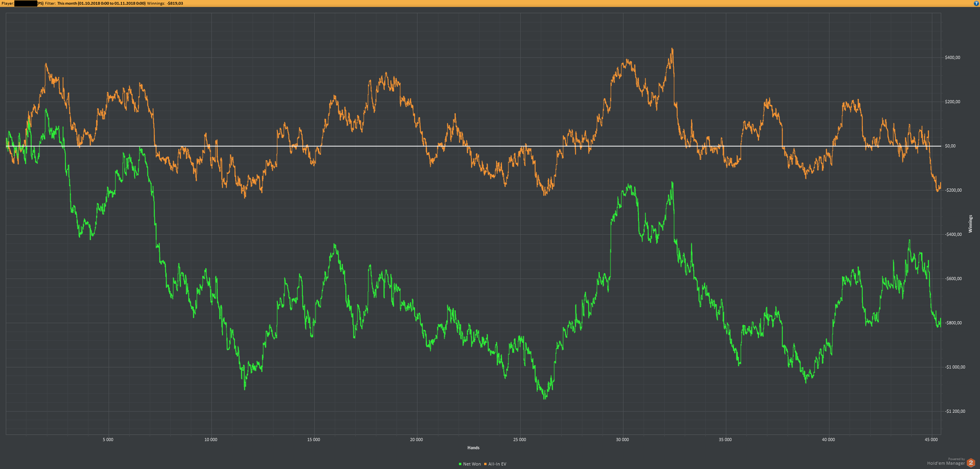The height and width of the screenshot is (469, 980).
Task: Click the -$800,00 y-axis label
Action: (x=953, y=323)
